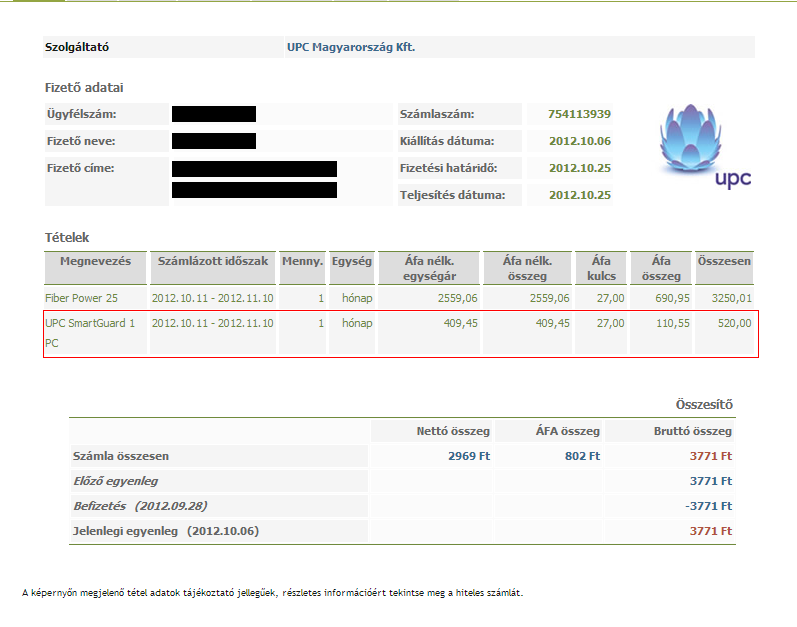The height and width of the screenshot is (627, 797).
Task: Click the 3250,01 total in Fiber Power row
Action: (x=729, y=298)
